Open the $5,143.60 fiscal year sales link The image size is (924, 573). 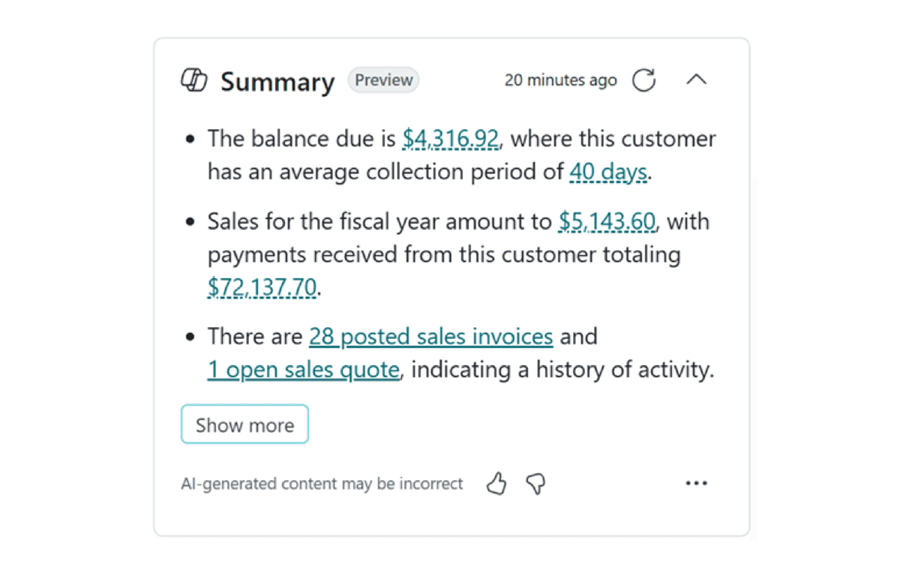click(607, 221)
